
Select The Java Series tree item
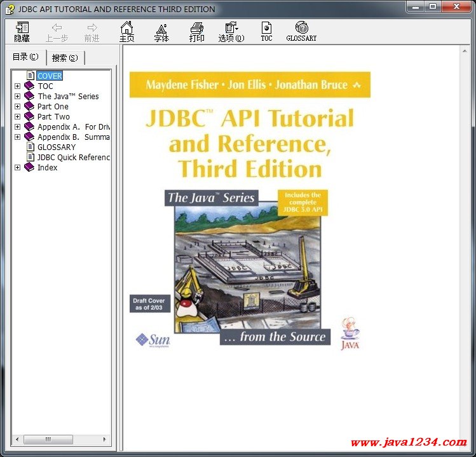68,96
